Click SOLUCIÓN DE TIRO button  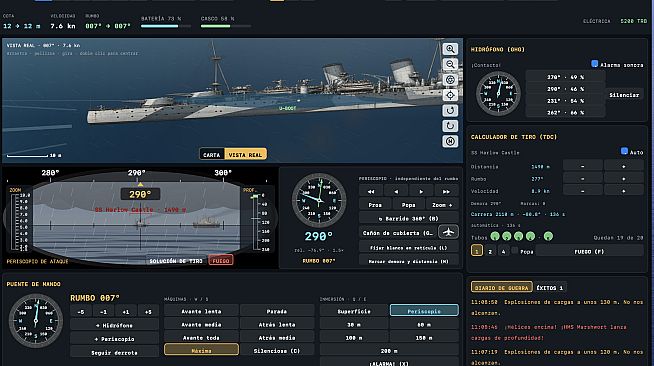[176, 261]
